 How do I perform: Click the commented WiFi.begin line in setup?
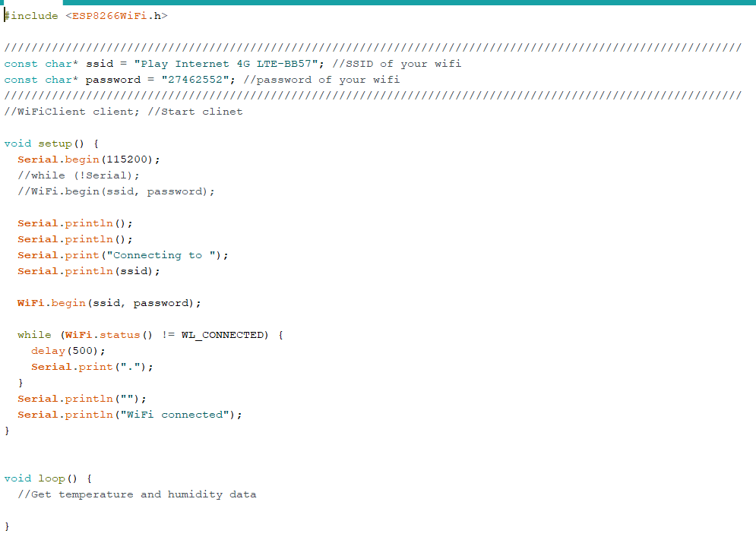point(116,191)
